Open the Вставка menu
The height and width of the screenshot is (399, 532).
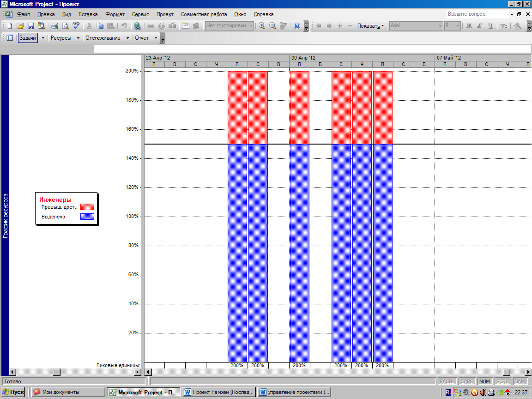pos(88,14)
